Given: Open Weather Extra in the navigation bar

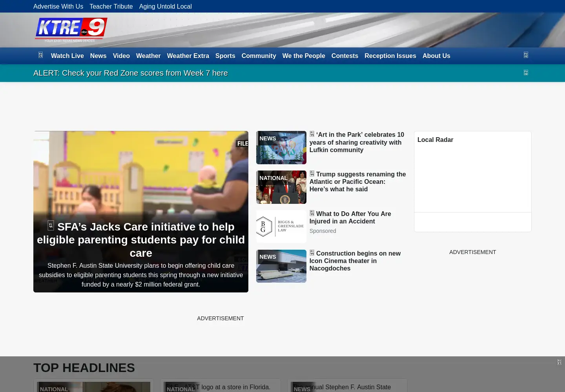Looking at the screenshot, I should coord(188,56).
